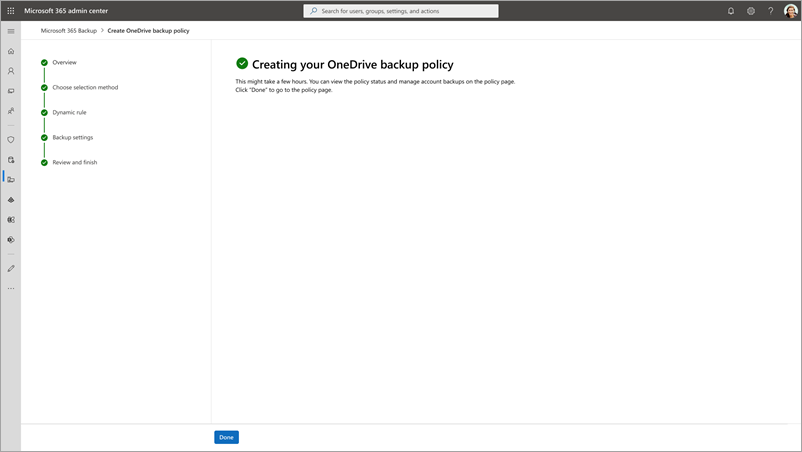Show all with the ellipsis icon
Image resolution: width=802 pixels, height=452 pixels.
tap(11, 288)
